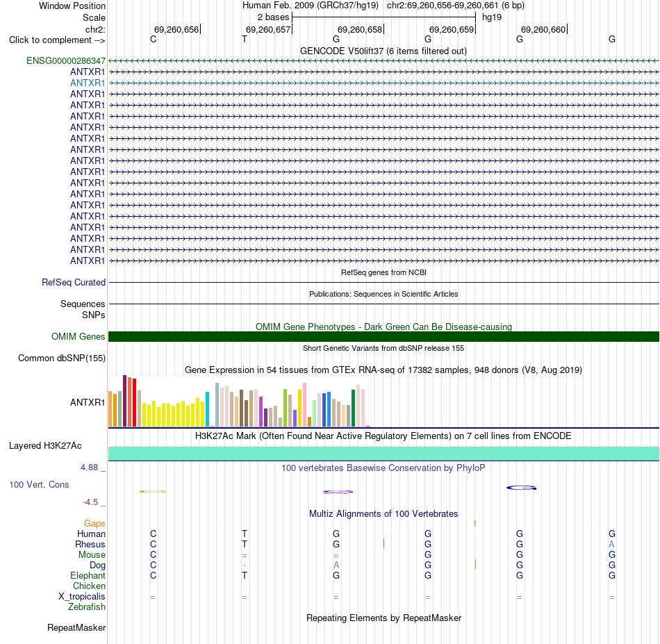The image size is (660, 644).
Task: Click the OMIM Genes track label
Action: pyautogui.click(x=79, y=336)
